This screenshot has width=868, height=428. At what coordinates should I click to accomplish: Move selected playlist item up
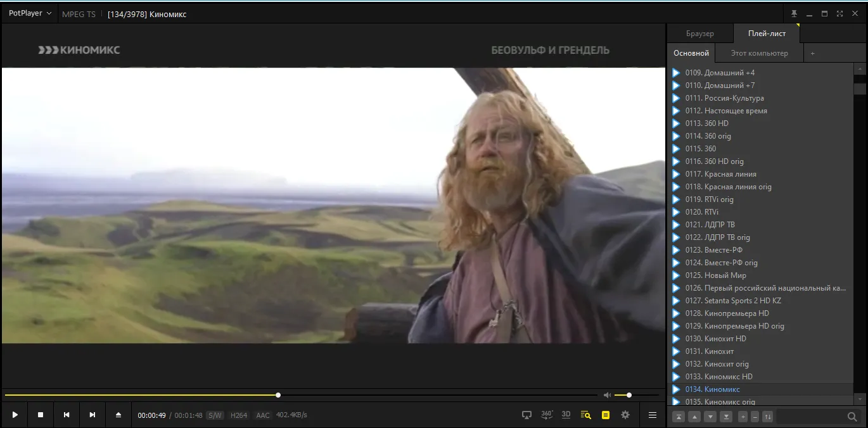pyautogui.click(x=694, y=417)
